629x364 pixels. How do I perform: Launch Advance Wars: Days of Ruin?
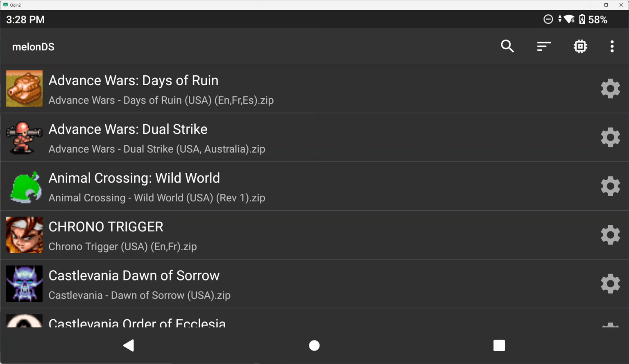pyautogui.click(x=164, y=88)
